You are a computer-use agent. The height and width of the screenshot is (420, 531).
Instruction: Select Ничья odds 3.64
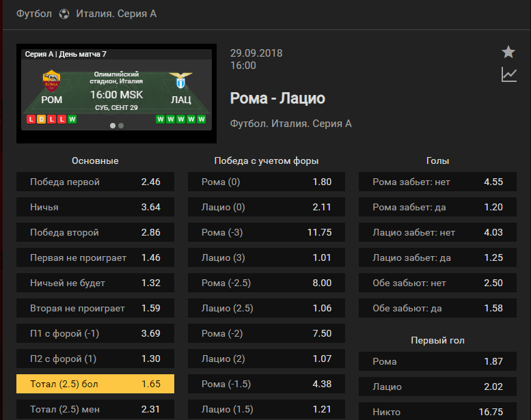(x=95, y=207)
